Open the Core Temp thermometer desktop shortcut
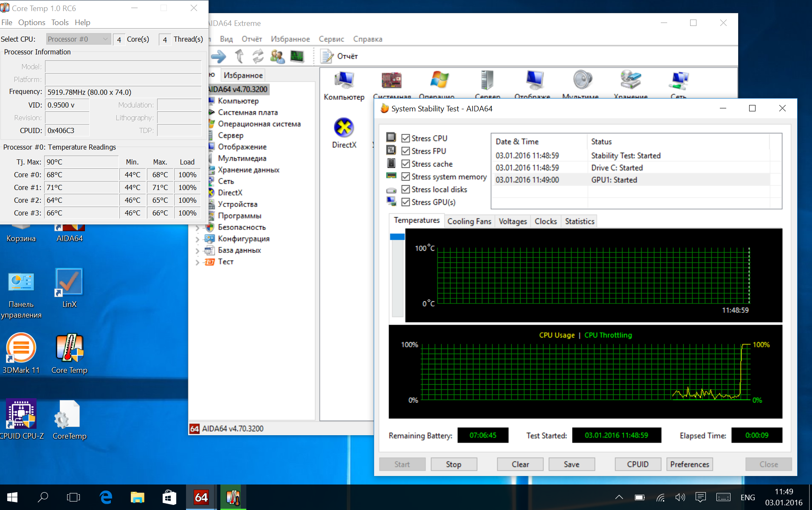The height and width of the screenshot is (510, 812). click(69, 354)
